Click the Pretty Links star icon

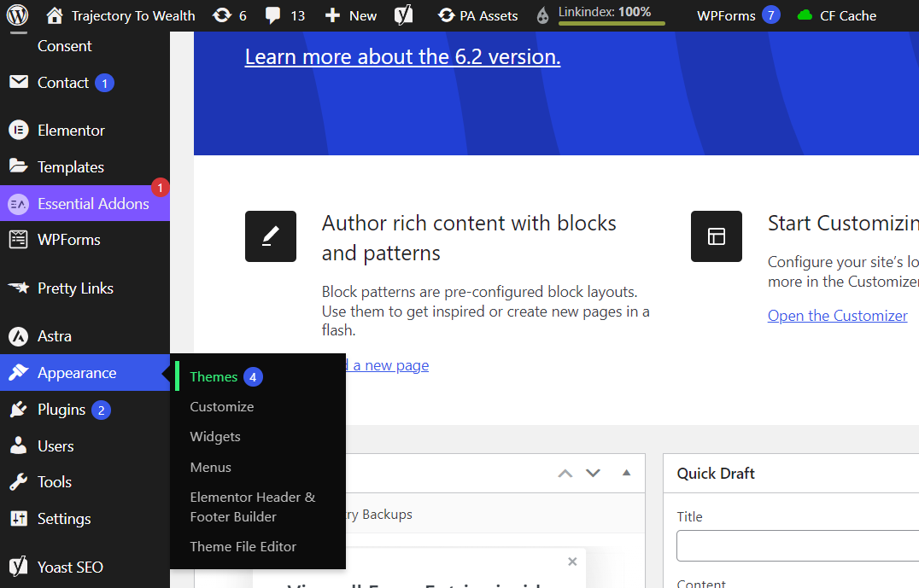[18, 287]
